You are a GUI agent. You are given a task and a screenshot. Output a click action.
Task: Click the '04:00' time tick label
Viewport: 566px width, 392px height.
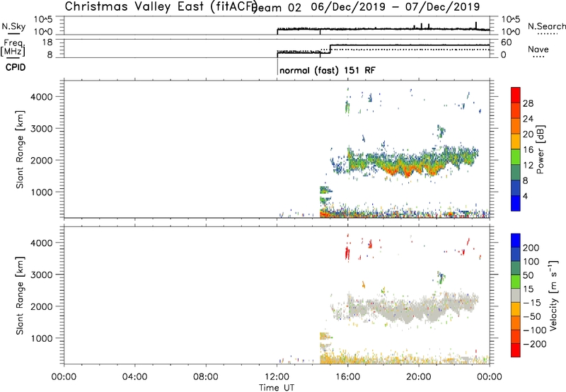pos(134,377)
